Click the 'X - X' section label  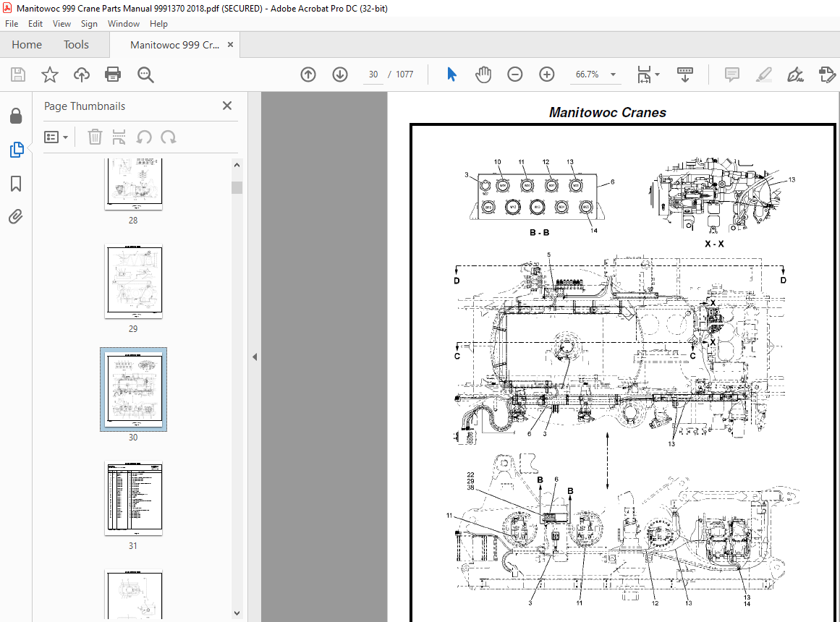tap(714, 244)
